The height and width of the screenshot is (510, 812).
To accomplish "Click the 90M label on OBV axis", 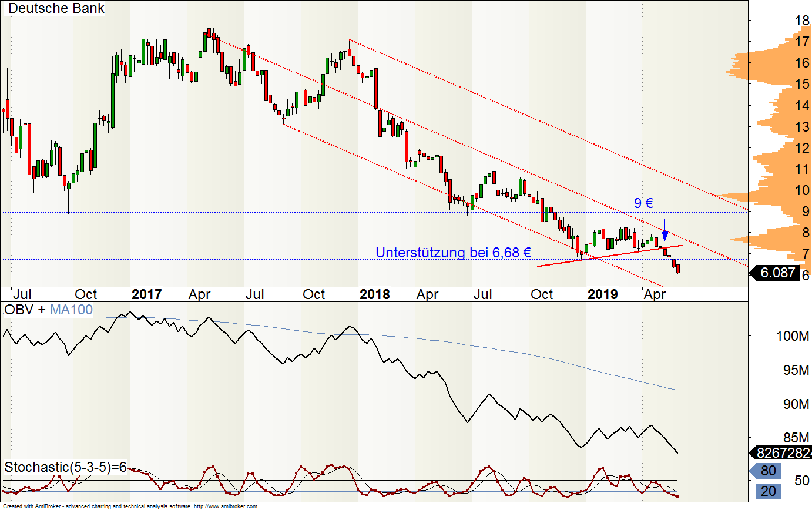I will click(796, 404).
